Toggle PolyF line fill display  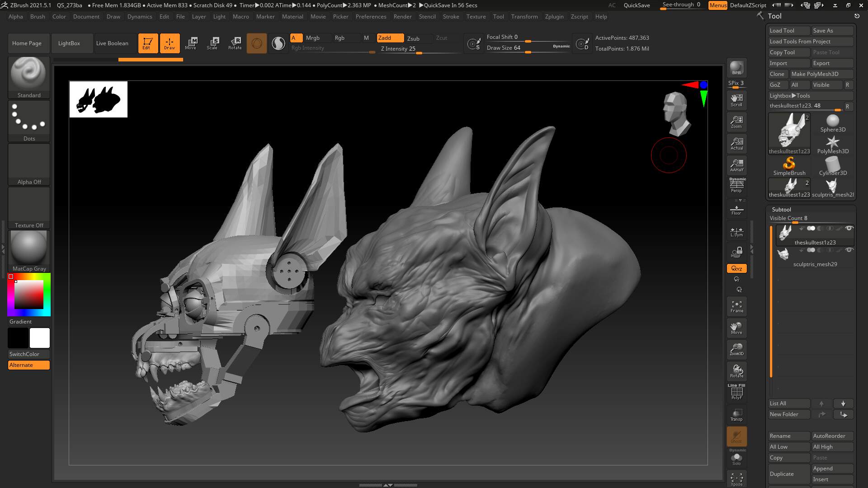pyautogui.click(x=736, y=392)
